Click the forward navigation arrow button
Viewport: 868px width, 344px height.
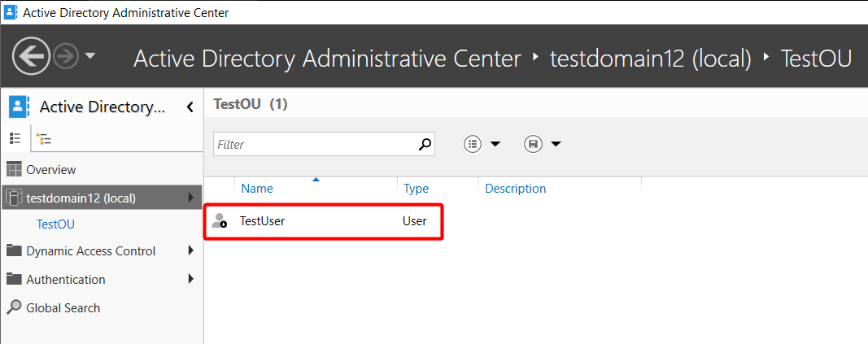point(67,56)
